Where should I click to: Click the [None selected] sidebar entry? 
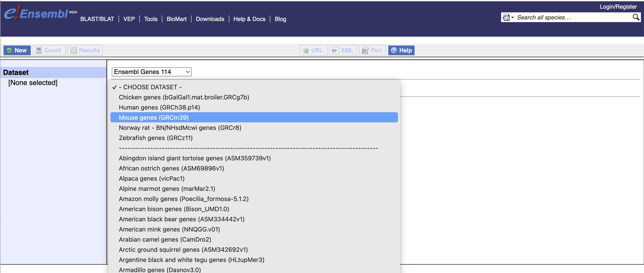[33, 83]
